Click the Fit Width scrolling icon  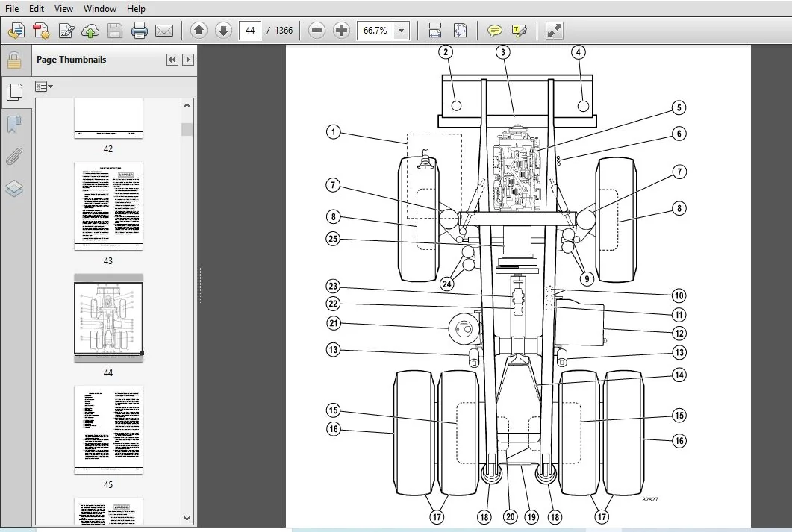pyautogui.click(x=435, y=31)
